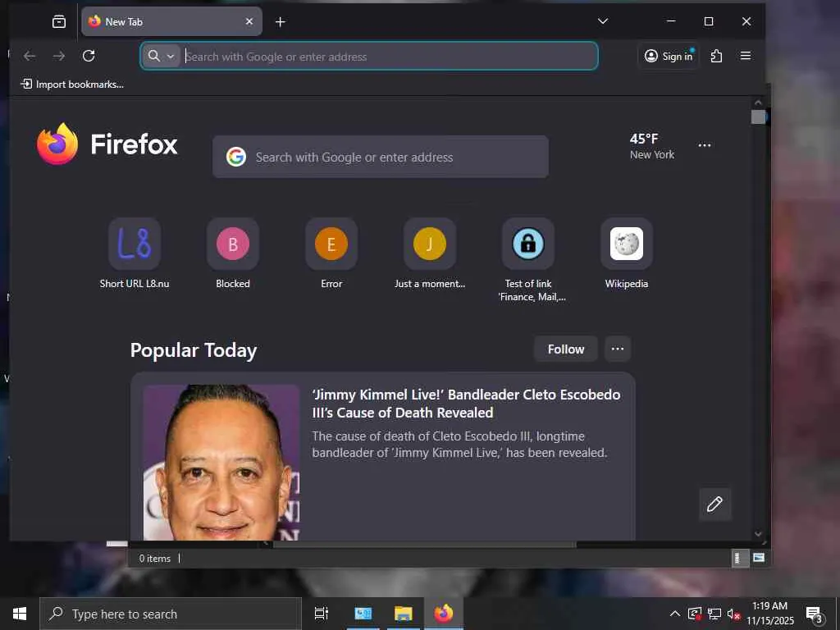Click the pencil customize new tab icon

click(x=714, y=504)
